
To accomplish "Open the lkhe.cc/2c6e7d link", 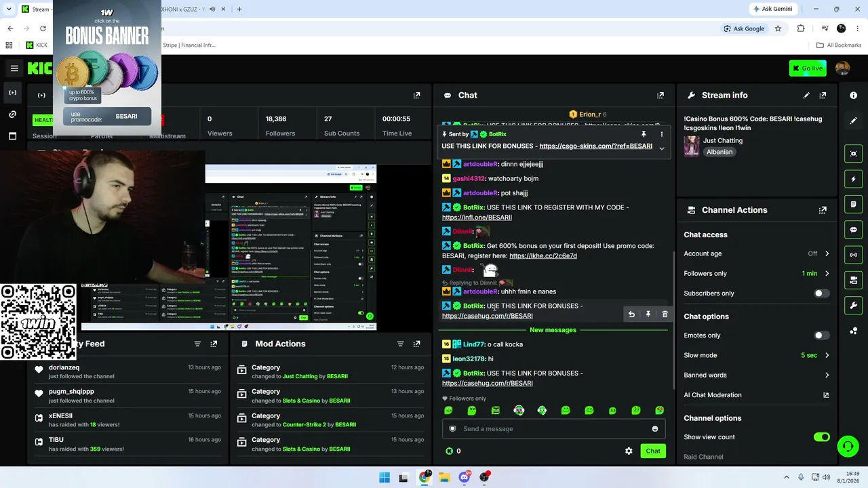I will click(543, 256).
